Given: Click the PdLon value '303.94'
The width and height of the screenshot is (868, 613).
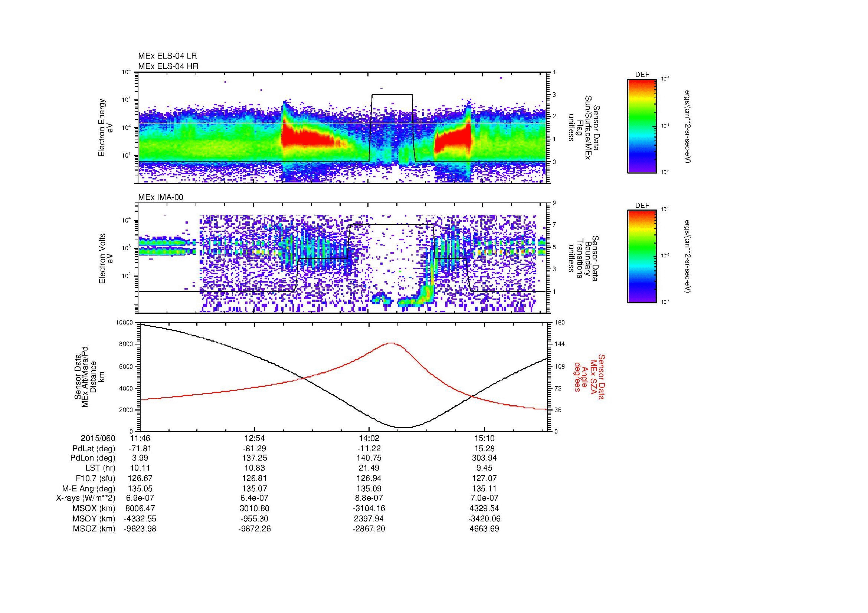Looking at the screenshot, I should point(484,458).
